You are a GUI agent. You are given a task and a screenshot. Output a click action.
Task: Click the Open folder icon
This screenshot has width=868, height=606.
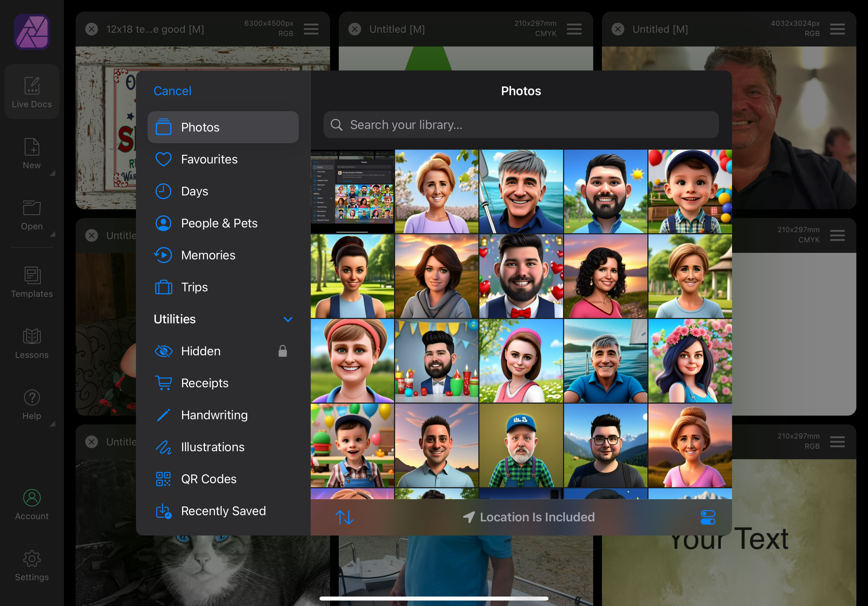32,208
